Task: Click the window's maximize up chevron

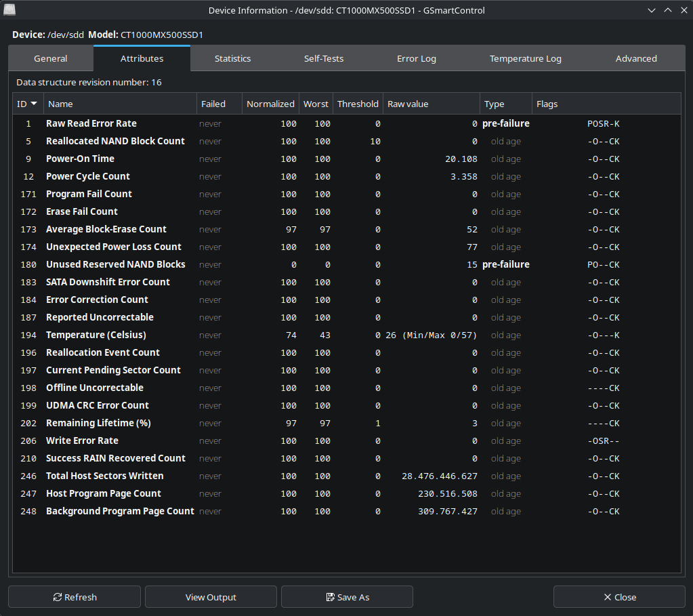Action: tap(668, 10)
